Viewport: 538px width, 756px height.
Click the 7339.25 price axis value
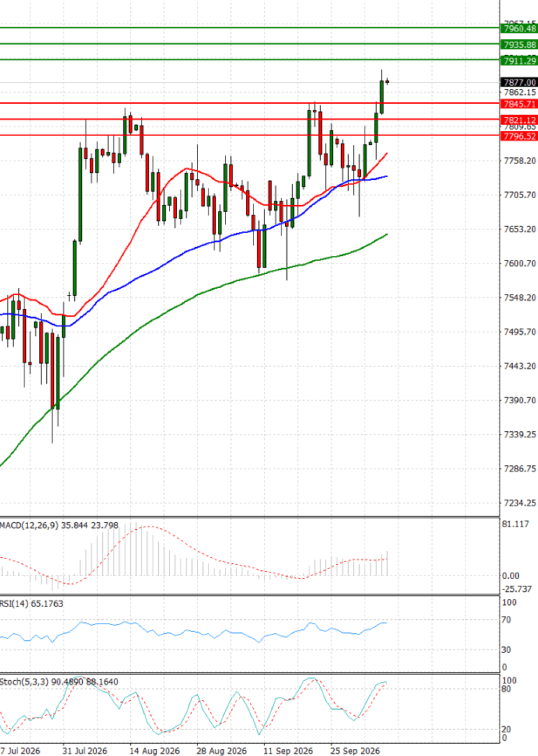tap(520, 434)
